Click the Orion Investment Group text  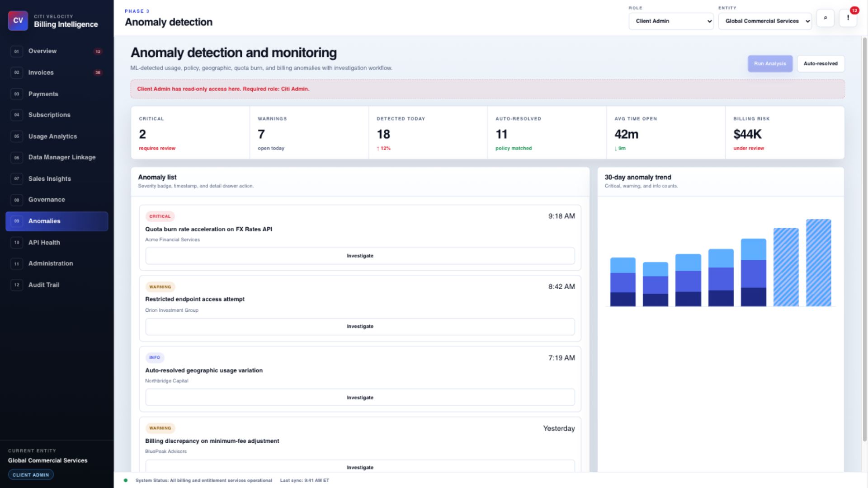point(172,310)
